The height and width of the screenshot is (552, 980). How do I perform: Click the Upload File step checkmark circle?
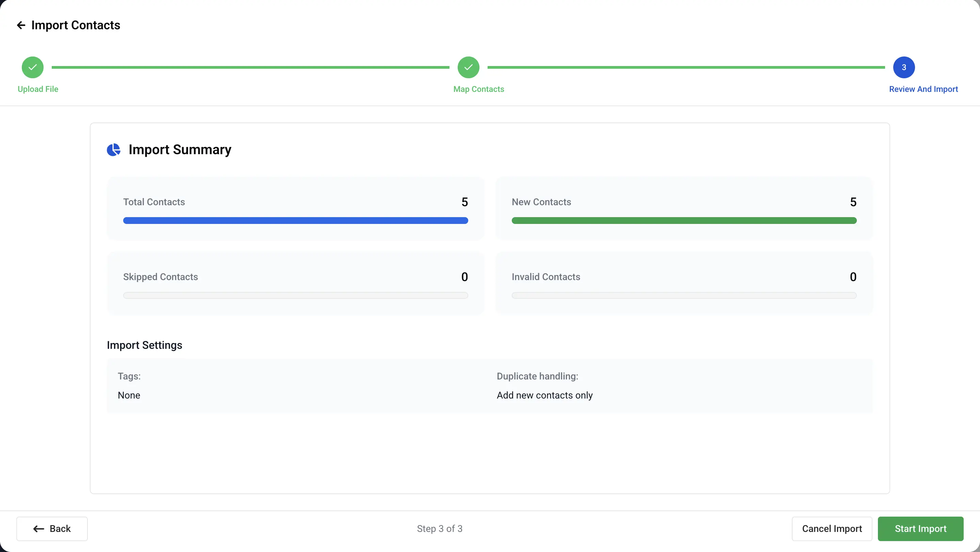point(33,67)
